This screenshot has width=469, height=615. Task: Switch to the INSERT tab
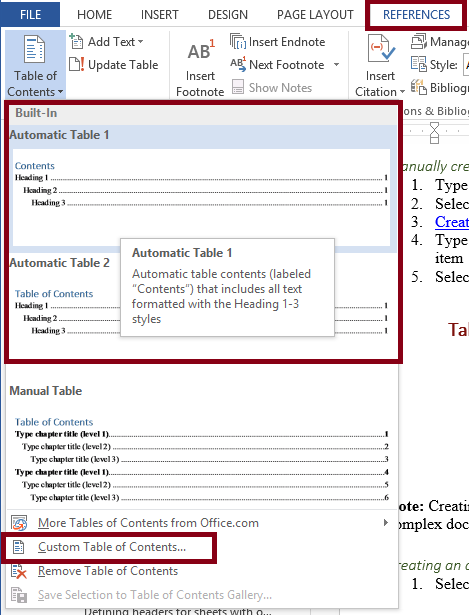[160, 15]
